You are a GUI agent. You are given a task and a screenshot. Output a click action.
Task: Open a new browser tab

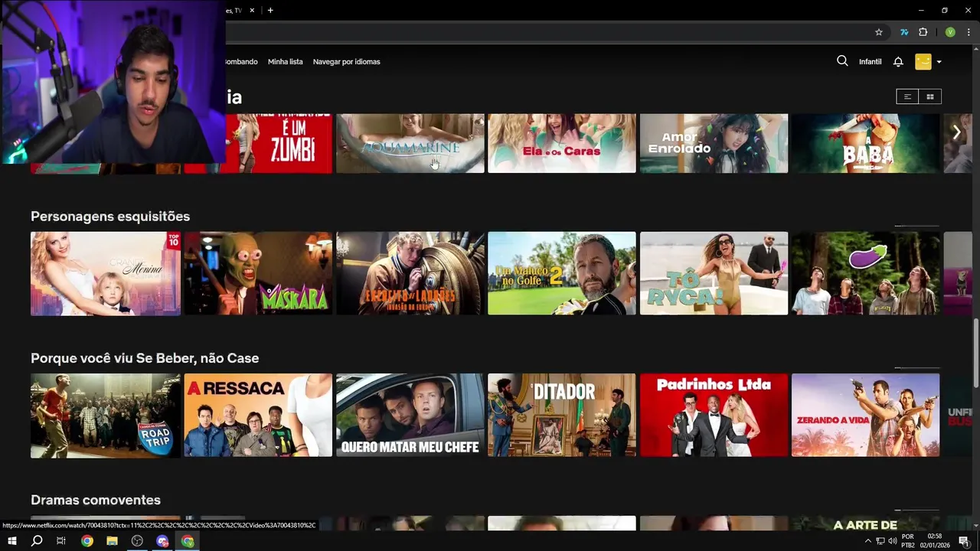(270, 10)
